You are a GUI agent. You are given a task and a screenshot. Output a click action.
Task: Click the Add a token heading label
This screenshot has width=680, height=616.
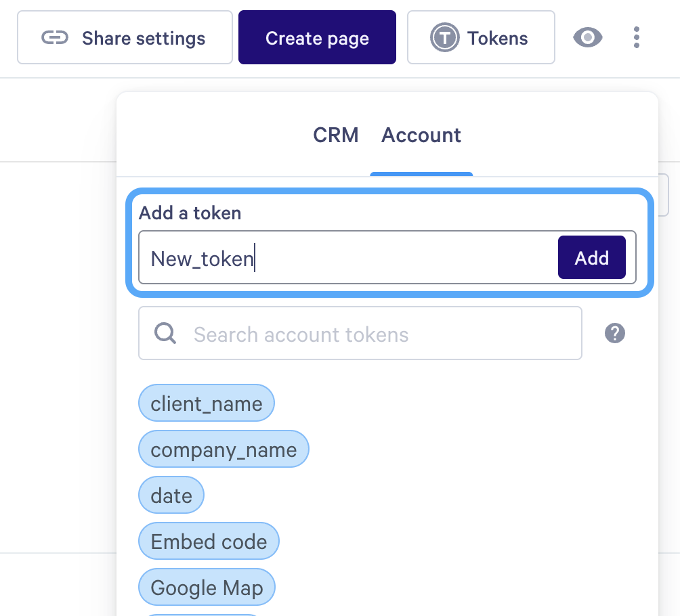pos(190,213)
